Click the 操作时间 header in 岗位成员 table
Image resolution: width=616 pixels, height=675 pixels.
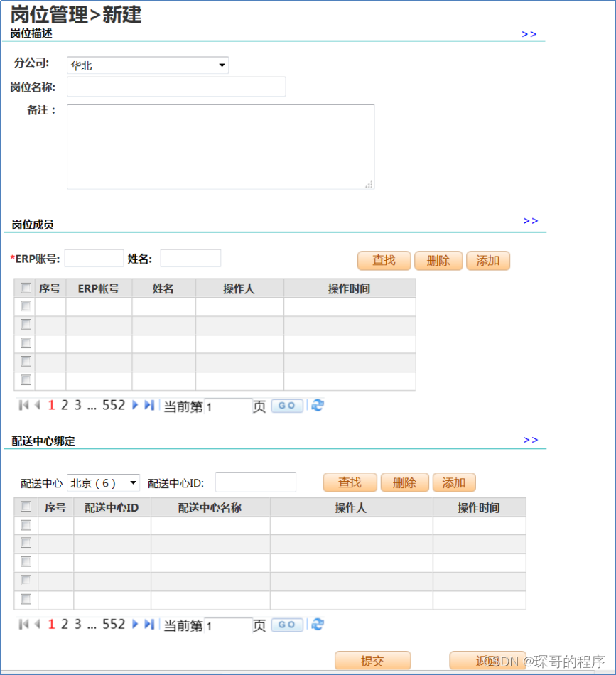tap(350, 288)
